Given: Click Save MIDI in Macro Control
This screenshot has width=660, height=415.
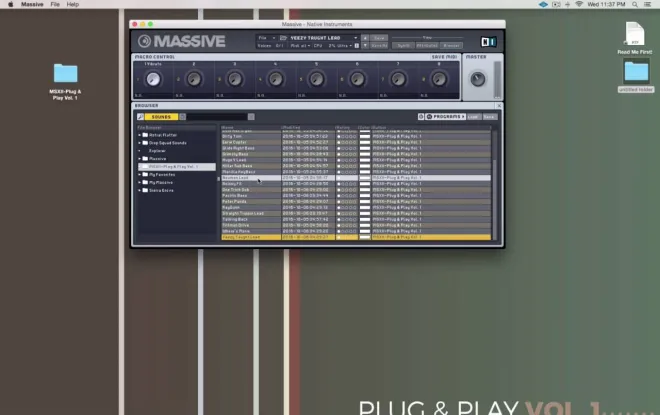Looking at the screenshot, I should pyautogui.click(x=444, y=57).
